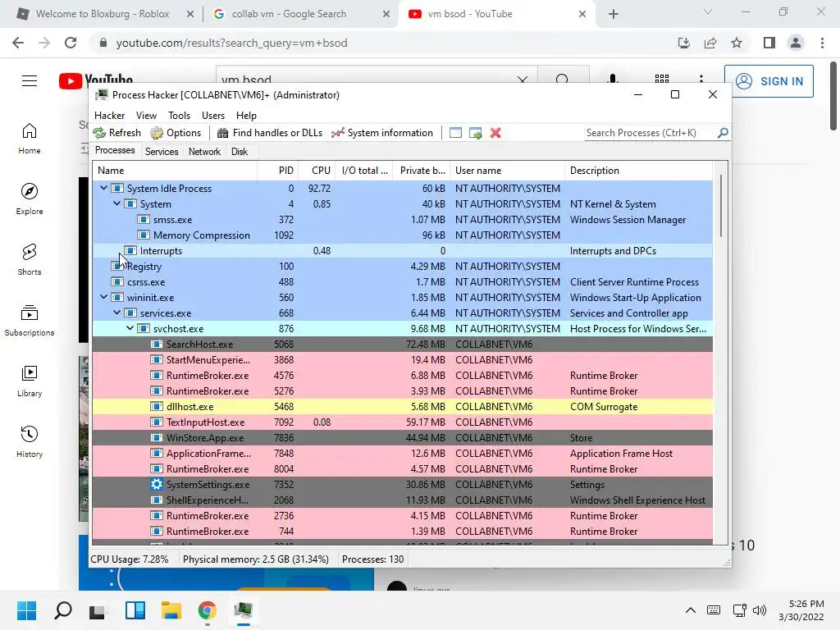Open the Users menu
Screen dimensions: 840x630
tap(213, 115)
